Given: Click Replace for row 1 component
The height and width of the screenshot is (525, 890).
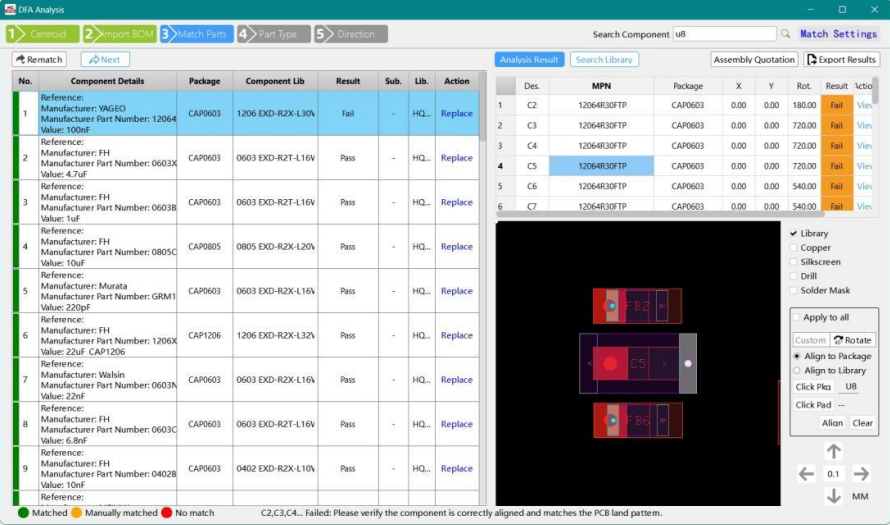Looking at the screenshot, I should pyautogui.click(x=456, y=114).
